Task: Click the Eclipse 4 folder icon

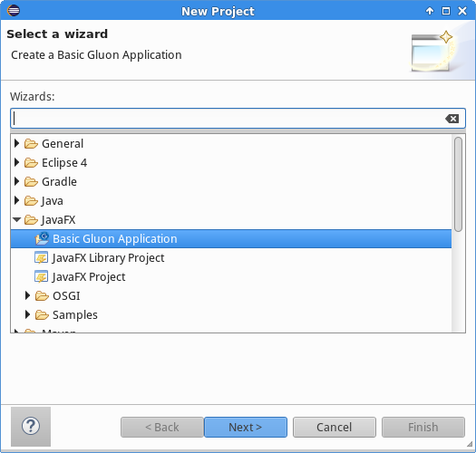Action: (x=31, y=163)
